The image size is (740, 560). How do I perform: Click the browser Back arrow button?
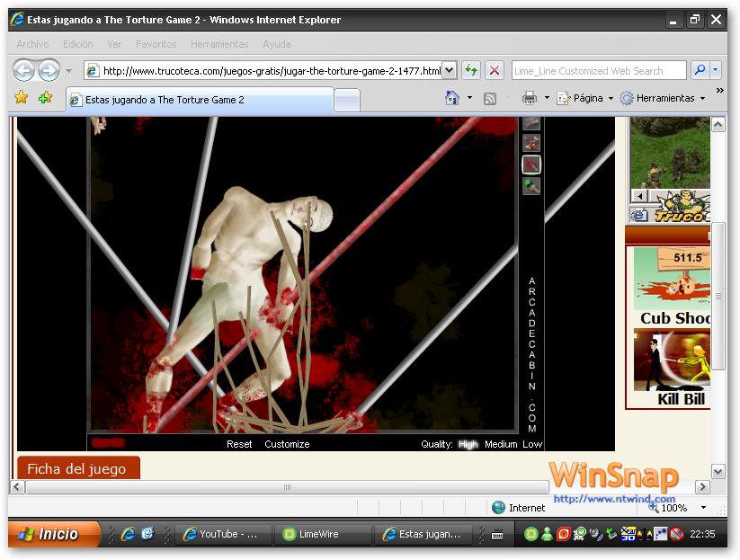click(x=23, y=71)
